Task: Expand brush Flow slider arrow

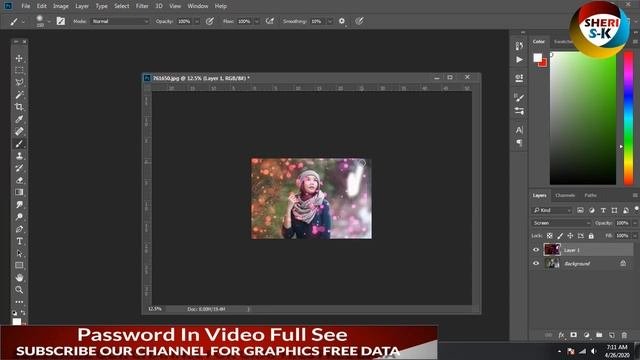Action: pos(256,21)
